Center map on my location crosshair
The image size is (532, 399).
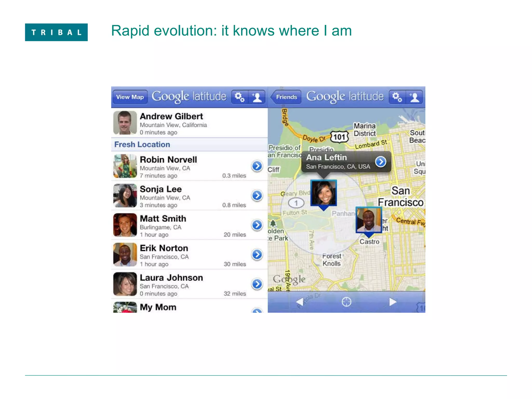[346, 302]
